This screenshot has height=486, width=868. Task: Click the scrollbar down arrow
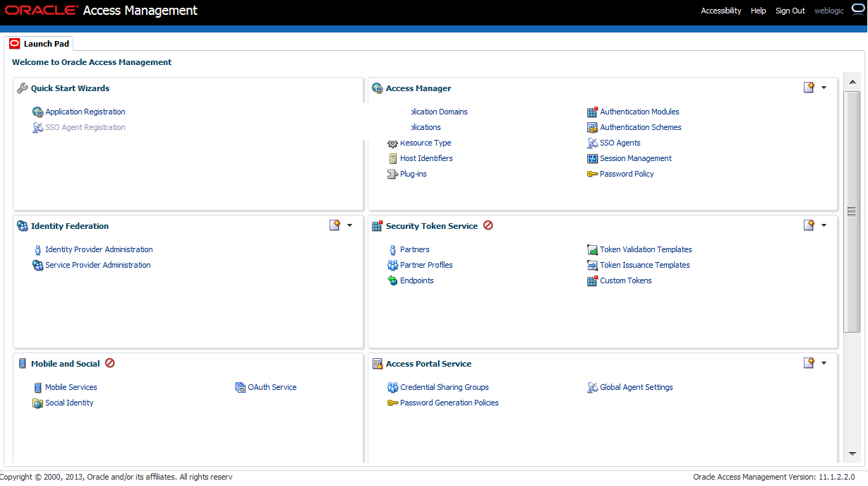(852, 454)
